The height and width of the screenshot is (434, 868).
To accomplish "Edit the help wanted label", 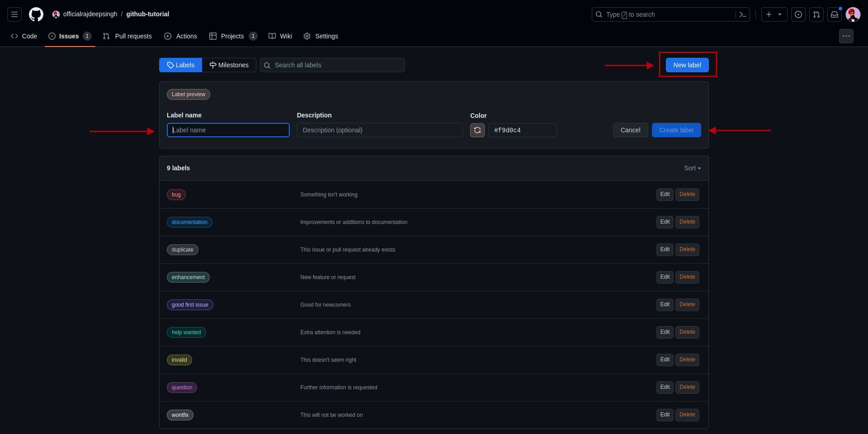I will [665, 332].
